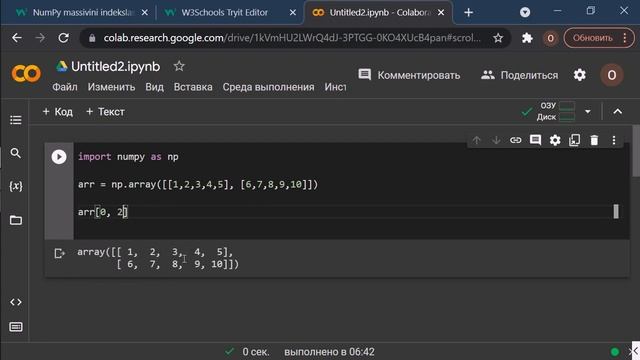The image size is (640, 360).
Task: Open the Вставка menu
Action: click(193, 87)
